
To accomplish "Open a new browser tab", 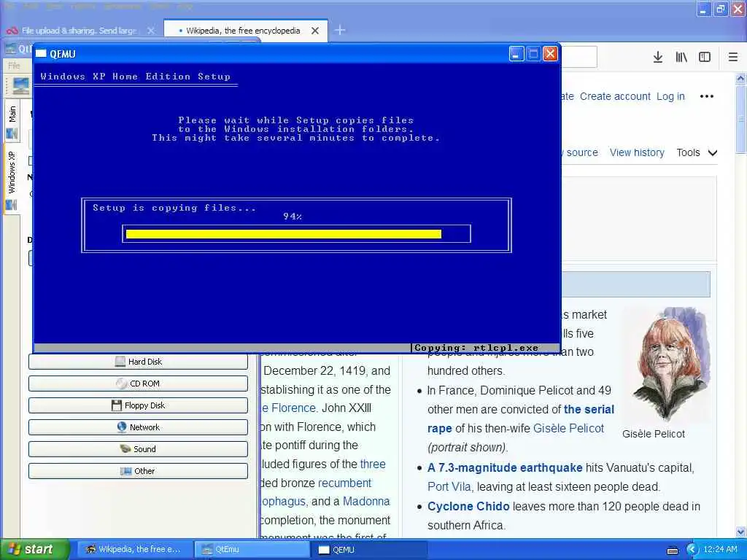I will (x=340, y=31).
